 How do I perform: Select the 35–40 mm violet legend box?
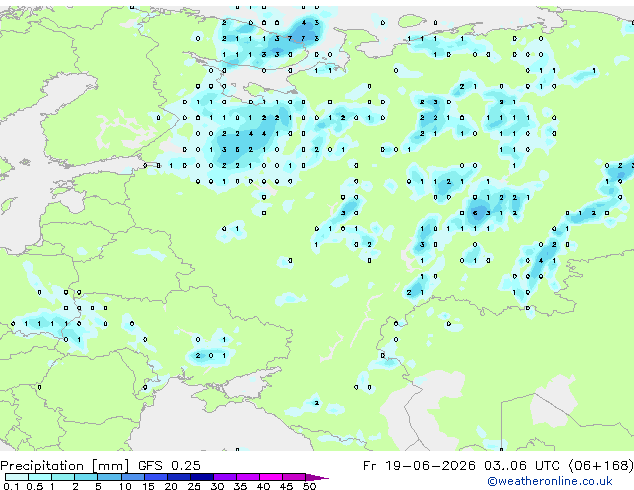247,477
